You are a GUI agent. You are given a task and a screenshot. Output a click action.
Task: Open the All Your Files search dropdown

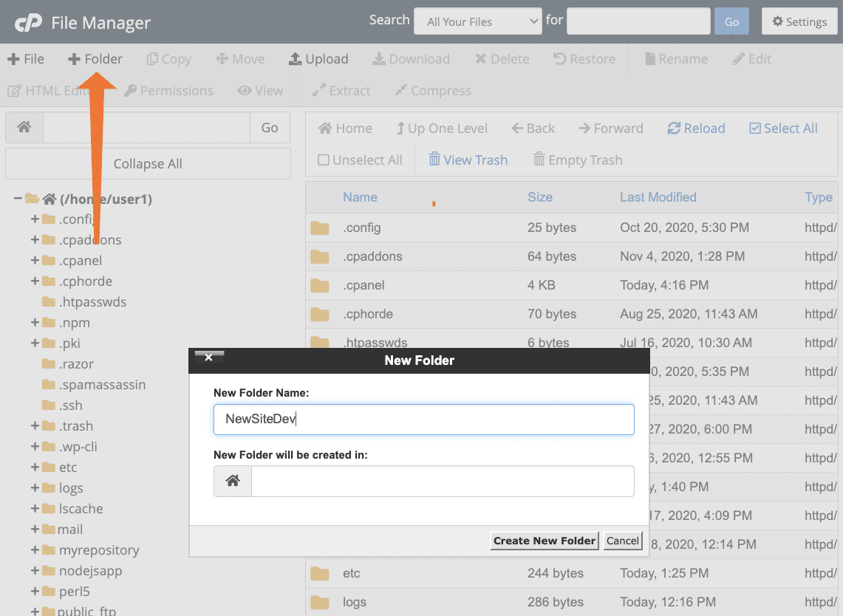(478, 21)
